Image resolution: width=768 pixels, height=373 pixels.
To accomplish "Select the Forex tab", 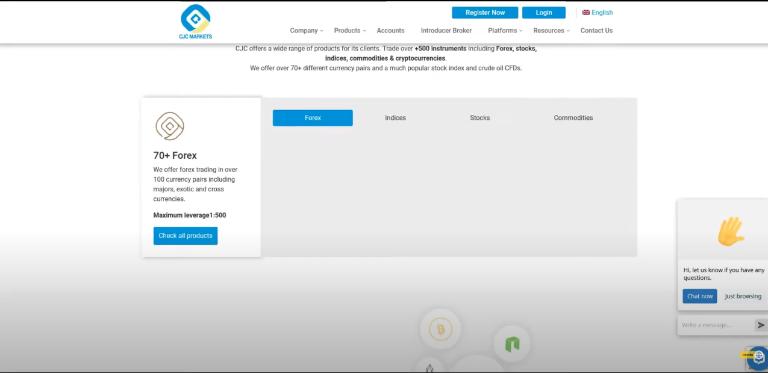I will (x=312, y=118).
